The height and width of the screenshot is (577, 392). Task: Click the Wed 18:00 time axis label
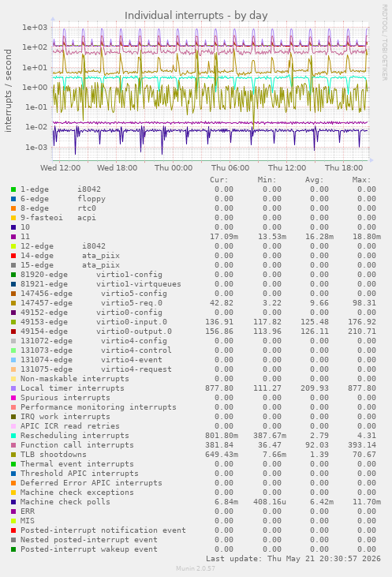click(117, 168)
